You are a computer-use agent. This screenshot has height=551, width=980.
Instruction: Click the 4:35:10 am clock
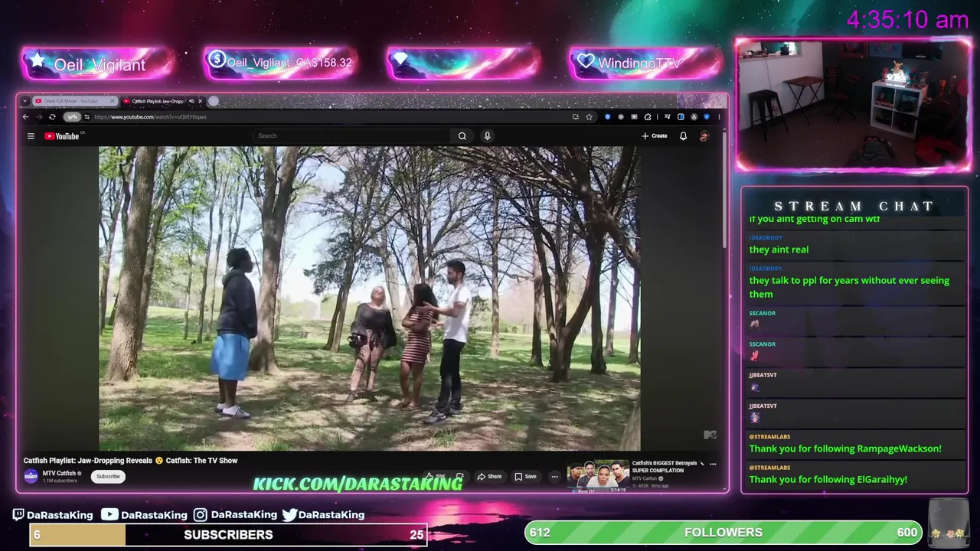point(907,20)
